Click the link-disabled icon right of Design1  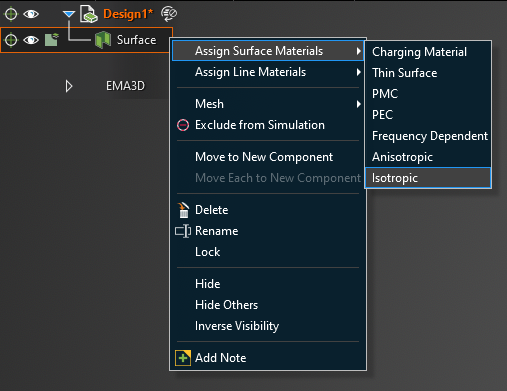click(x=169, y=14)
